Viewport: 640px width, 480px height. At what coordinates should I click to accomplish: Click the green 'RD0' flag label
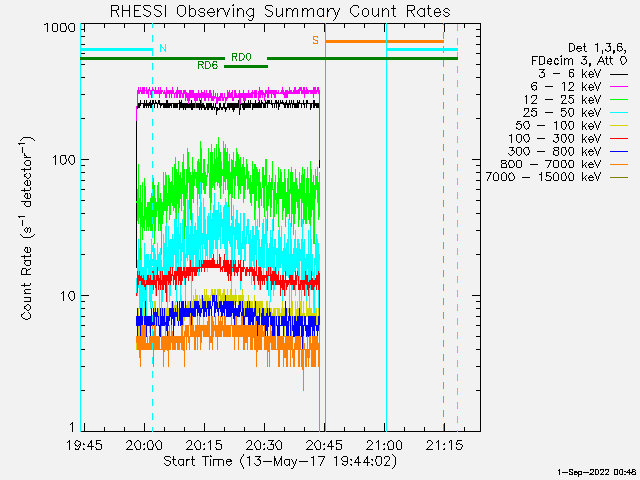point(241,57)
